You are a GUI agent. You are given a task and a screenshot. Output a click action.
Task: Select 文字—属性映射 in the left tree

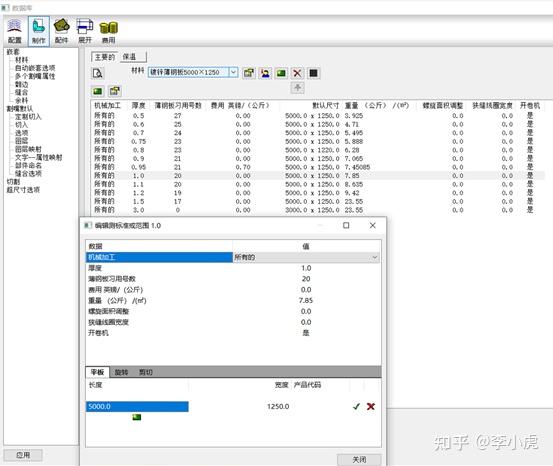[38, 157]
